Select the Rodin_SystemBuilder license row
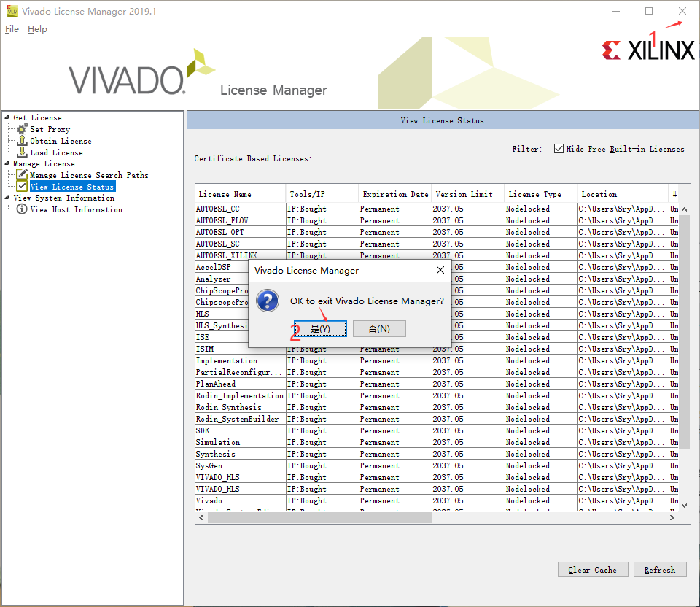Viewport: 700px width, 607px height. click(x=437, y=419)
